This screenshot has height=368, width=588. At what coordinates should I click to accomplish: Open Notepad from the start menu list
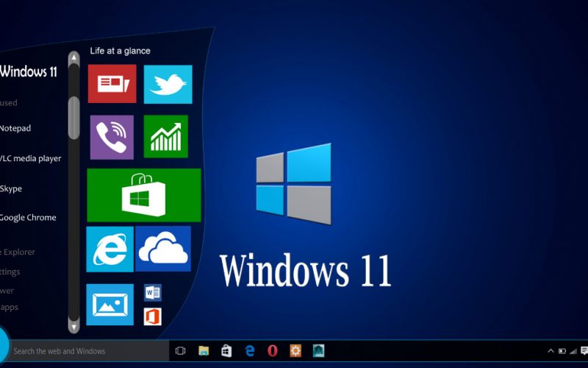[15, 128]
